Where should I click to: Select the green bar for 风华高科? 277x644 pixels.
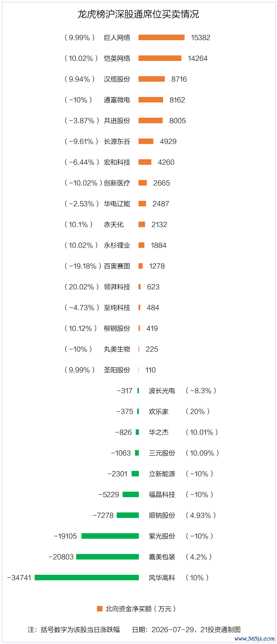click(x=87, y=578)
